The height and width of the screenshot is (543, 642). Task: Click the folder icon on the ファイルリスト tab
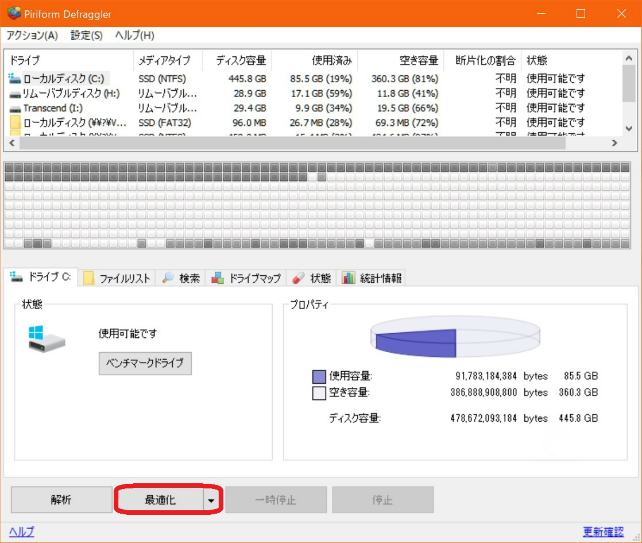click(88, 278)
